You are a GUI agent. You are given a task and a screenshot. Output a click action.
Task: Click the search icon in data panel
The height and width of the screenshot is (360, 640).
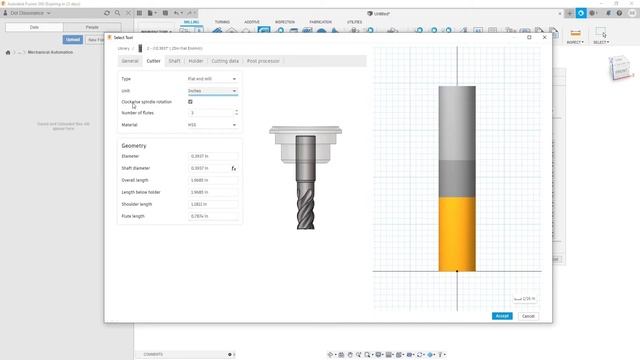(x=118, y=13)
